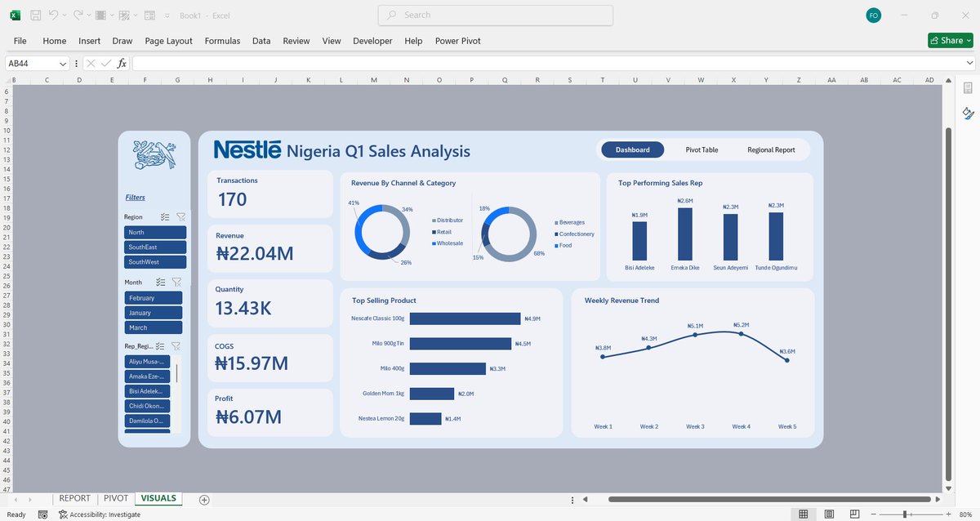The height and width of the screenshot is (521, 980).
Task: Toggle Month slicer multi-select icon
Action: click(x=161, y=282)
